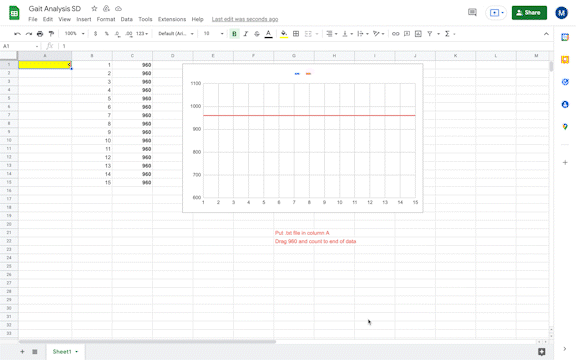Open the Google Sheets home icon

click(14, 13)
